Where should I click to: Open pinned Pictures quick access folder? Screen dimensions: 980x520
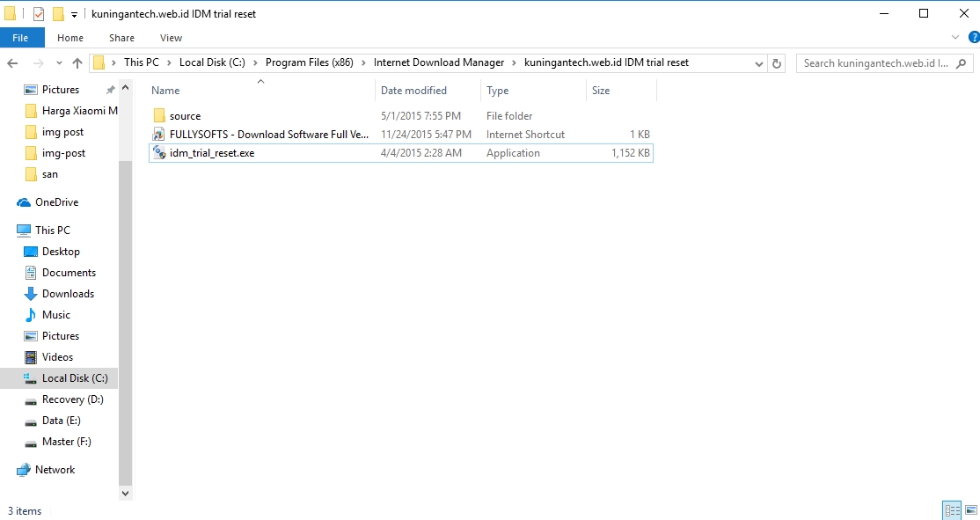tap(51, 90)
